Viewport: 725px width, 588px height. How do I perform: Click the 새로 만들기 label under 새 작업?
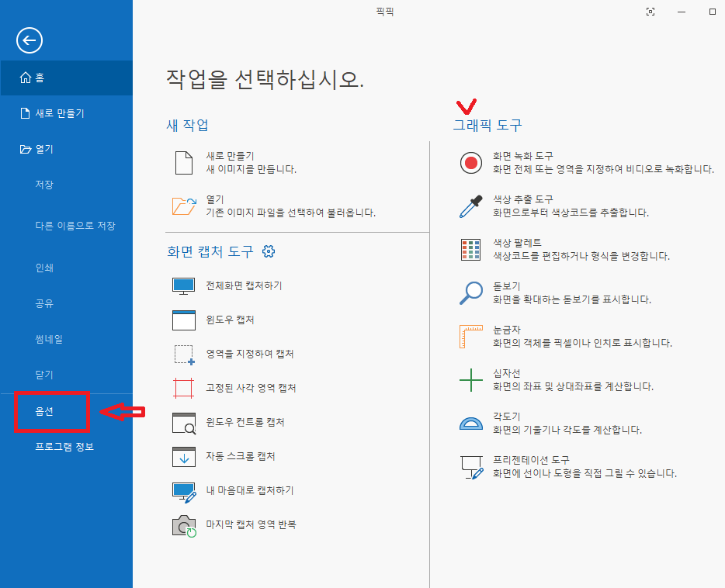pos(231,156)
